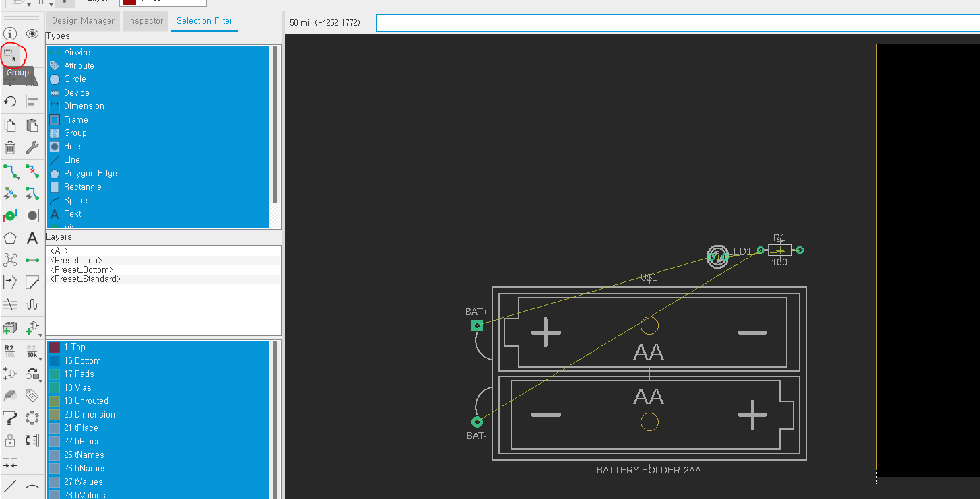Image resolution: width=980 pixels, height=499 pixels.
Task: Select the paint roller question-mark tool
Action: click(x=10, y=418)
